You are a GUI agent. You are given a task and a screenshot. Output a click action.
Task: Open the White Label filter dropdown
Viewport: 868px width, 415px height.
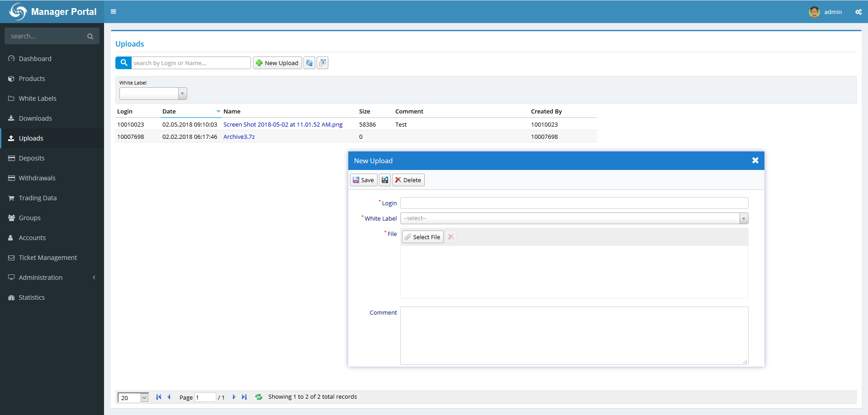coord(182,94)
